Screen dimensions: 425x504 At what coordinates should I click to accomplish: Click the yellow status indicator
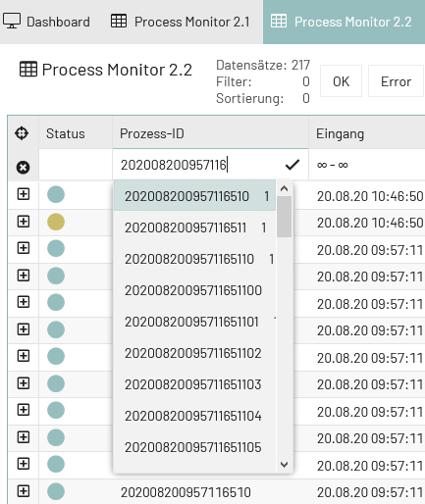[x=56, y=222]
